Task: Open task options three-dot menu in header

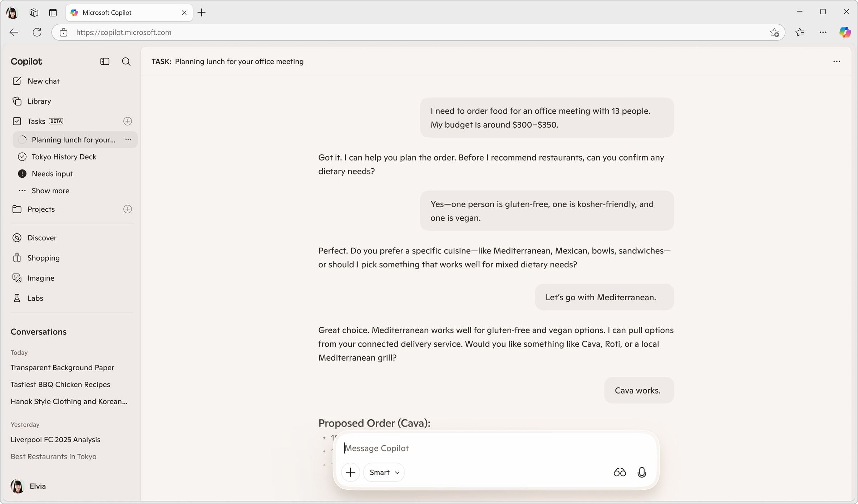Action: 837,61
